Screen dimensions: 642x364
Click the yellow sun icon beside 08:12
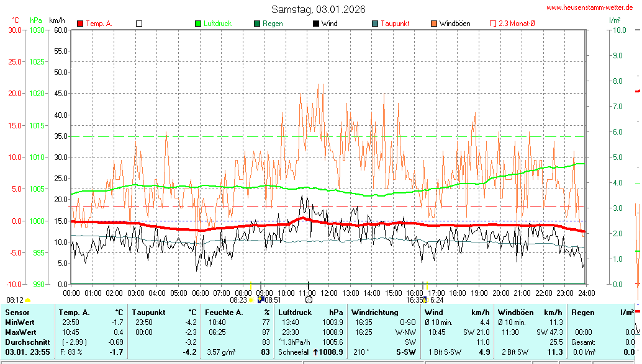click(x=28, y=300)
